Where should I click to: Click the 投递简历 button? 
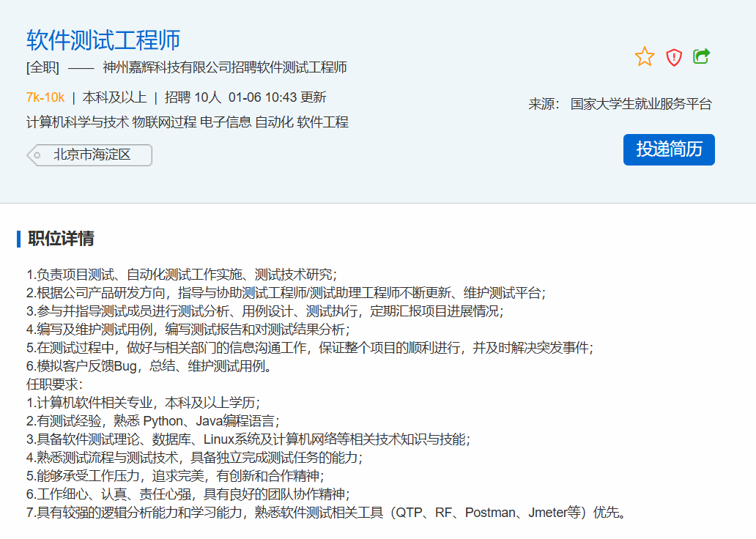coord(669,149)
